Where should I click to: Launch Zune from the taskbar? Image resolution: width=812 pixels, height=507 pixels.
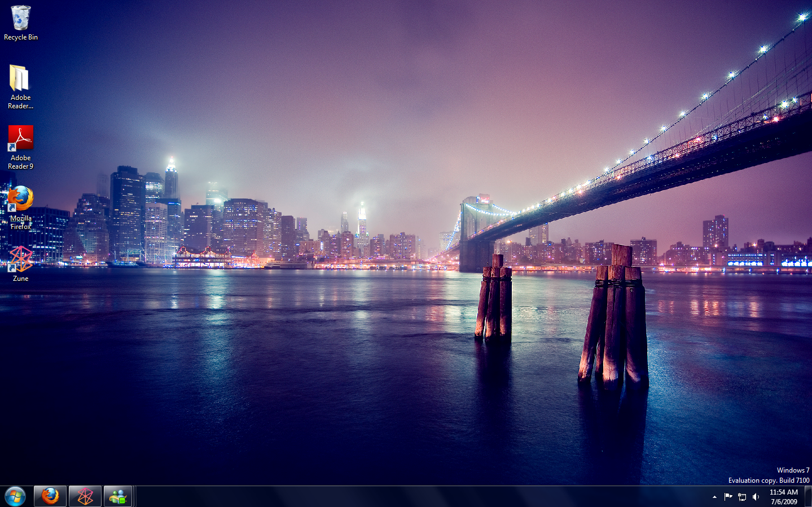85,496
